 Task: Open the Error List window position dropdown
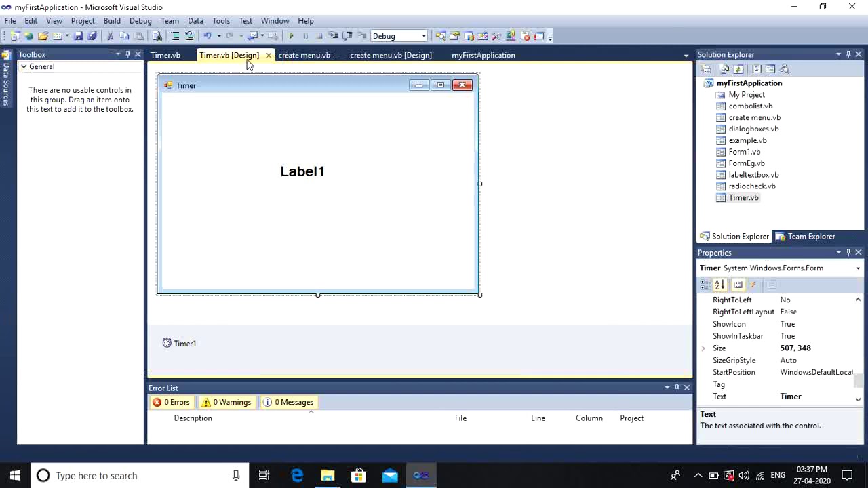pyautogui.click(x=667, y=388)
